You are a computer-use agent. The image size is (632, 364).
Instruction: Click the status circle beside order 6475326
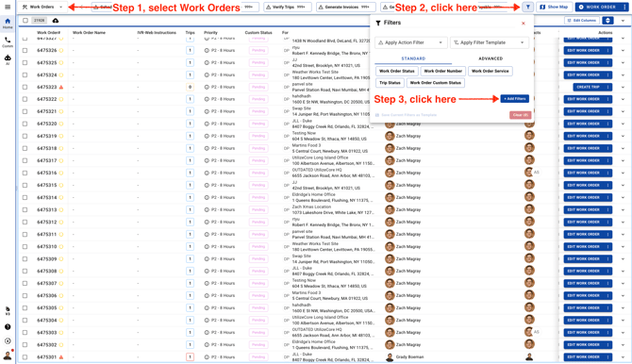click(x=61, y=50)
